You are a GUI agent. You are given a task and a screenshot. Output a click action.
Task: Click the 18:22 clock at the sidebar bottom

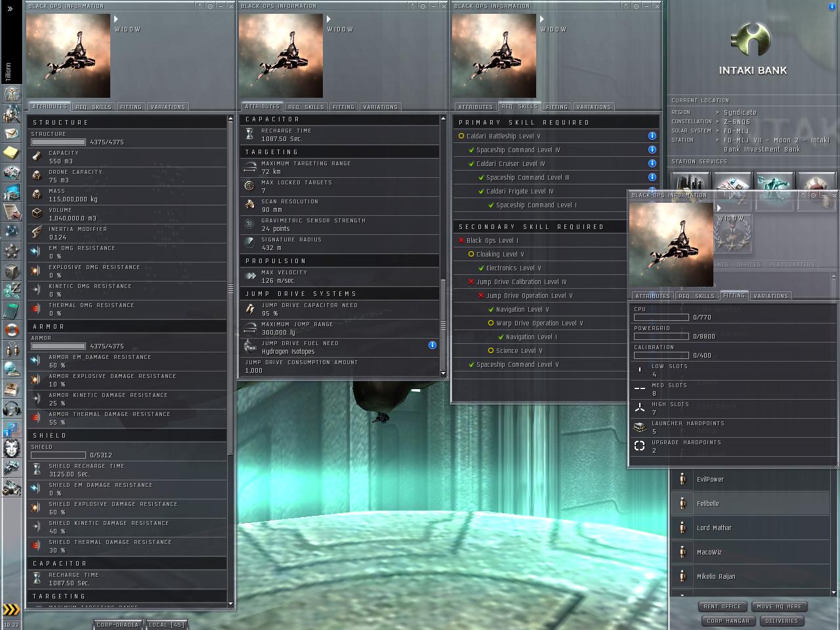pyautogui.click(x=11, y=625)
